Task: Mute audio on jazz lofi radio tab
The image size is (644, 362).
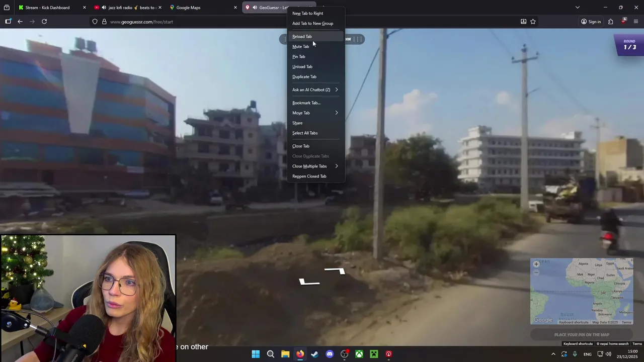Action: (104, 8)
